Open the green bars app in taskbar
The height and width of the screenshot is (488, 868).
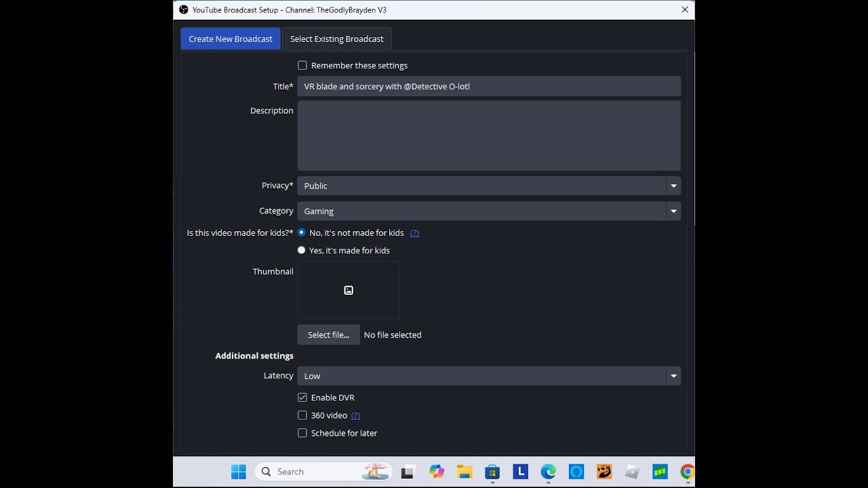pyautogui.click(x=660, y=472)
